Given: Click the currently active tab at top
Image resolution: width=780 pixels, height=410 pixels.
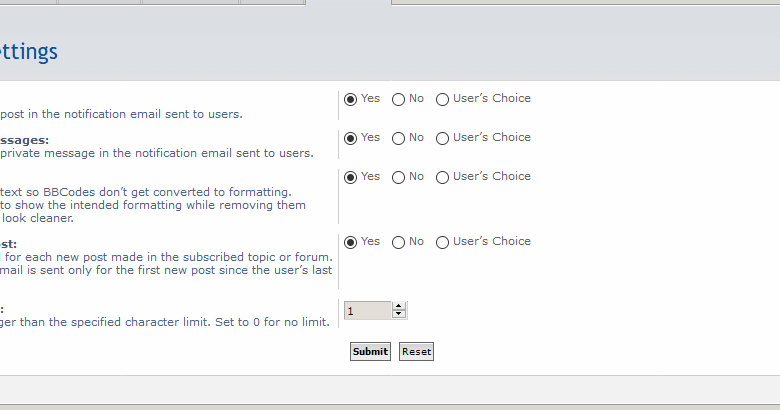Looking at the screenshot, I should point(347,3).
